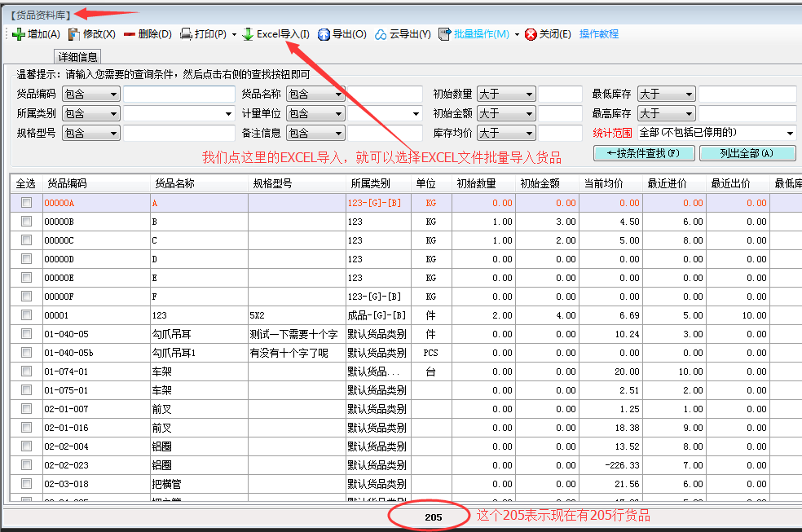Screen dimensions: 802x532
Task: Click the 货品名称 search input field
Action: tap(386, 94)
